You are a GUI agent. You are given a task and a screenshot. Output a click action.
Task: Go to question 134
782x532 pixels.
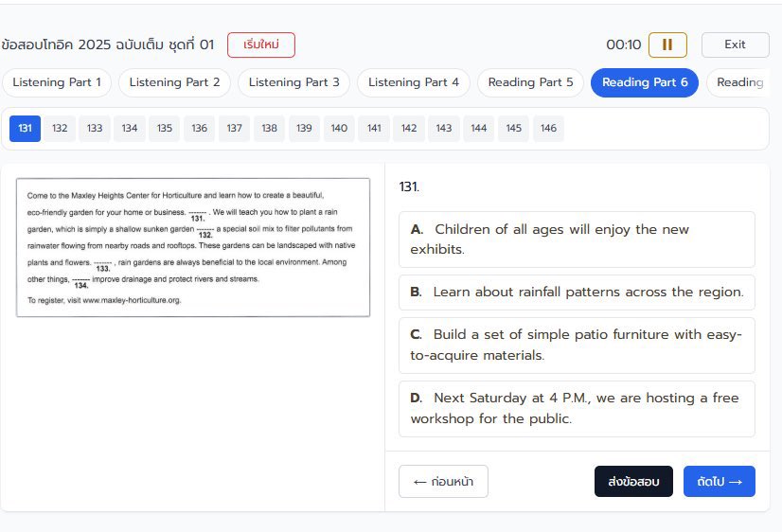130,128
